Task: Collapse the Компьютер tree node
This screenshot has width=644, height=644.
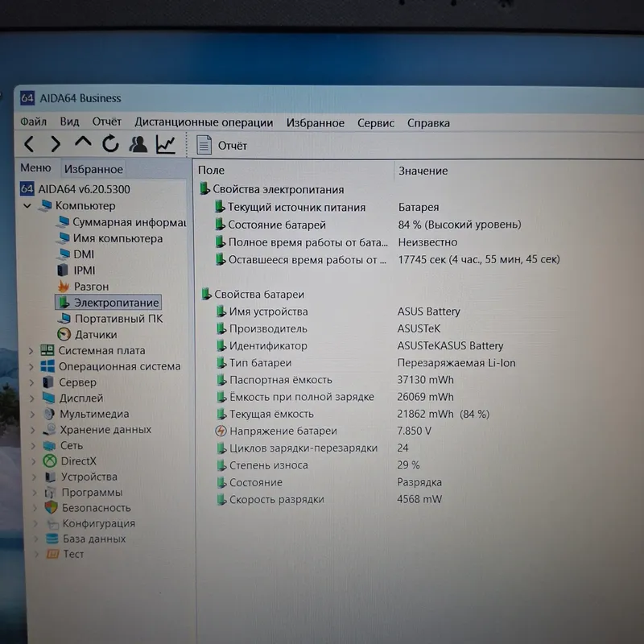Action: (x=27, y=206)
